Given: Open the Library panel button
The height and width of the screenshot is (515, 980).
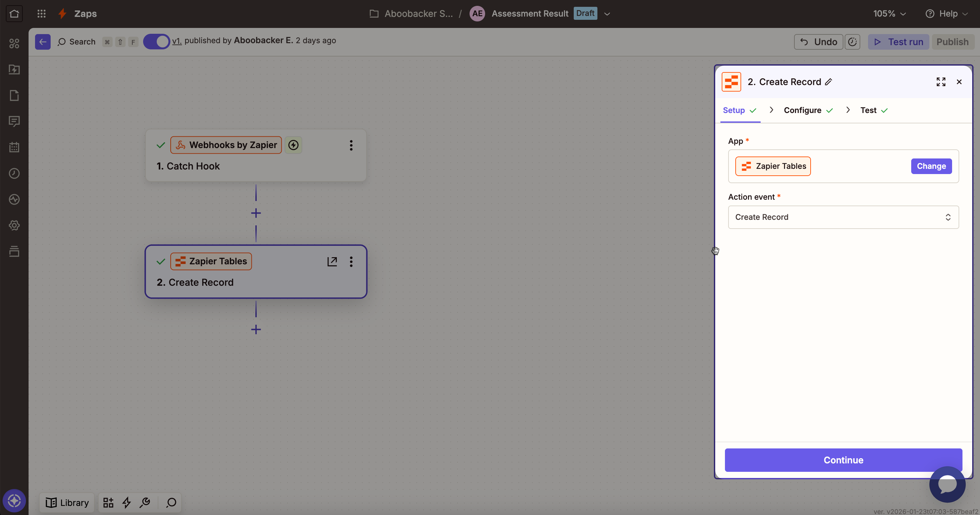Looking at the screenshot, I should point(67,503).
